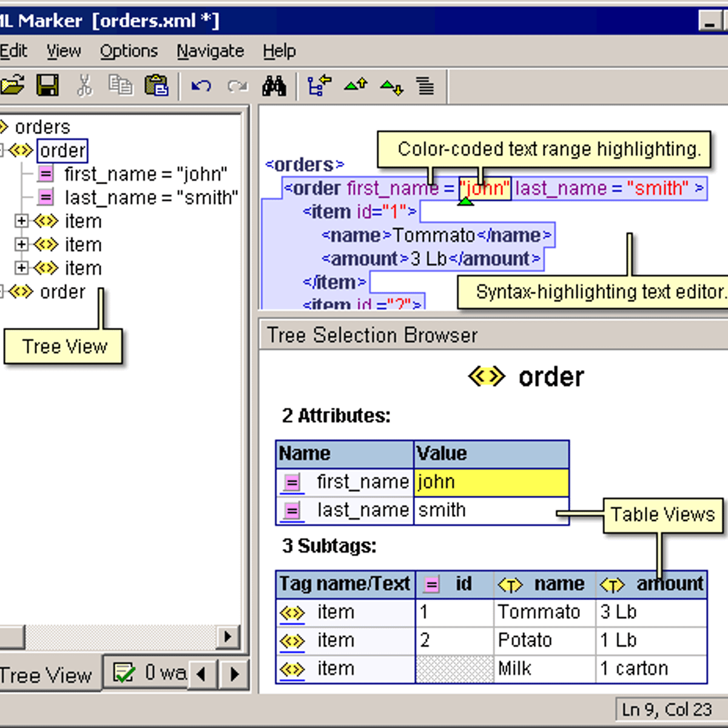Click the Name column header of the attributes table
Image resolution: width=728 pixels, height=728 pixels.
coord(345,454)
